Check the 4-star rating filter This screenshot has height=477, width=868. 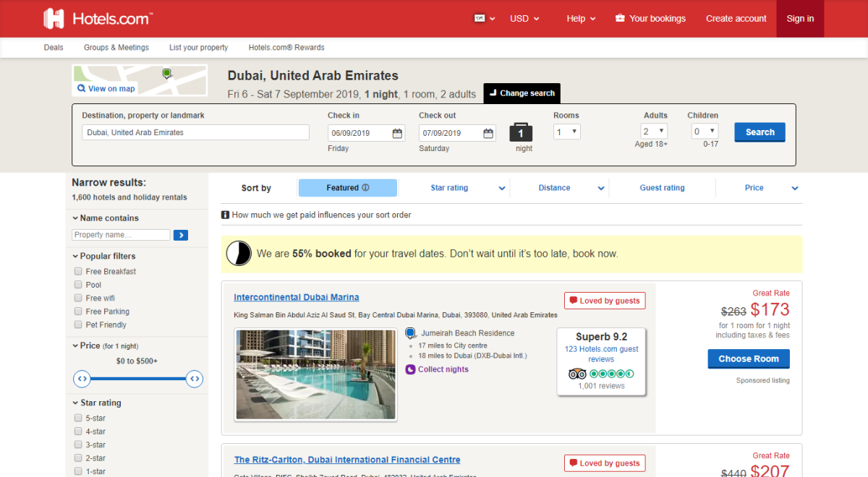pyautogui.click(x=78, y=431)
